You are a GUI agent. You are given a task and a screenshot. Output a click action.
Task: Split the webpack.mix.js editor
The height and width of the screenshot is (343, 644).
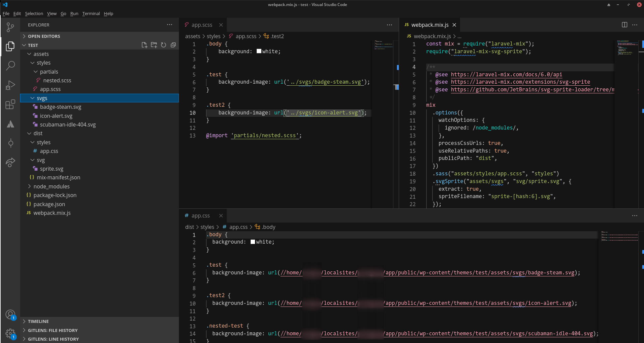[624, 25]
